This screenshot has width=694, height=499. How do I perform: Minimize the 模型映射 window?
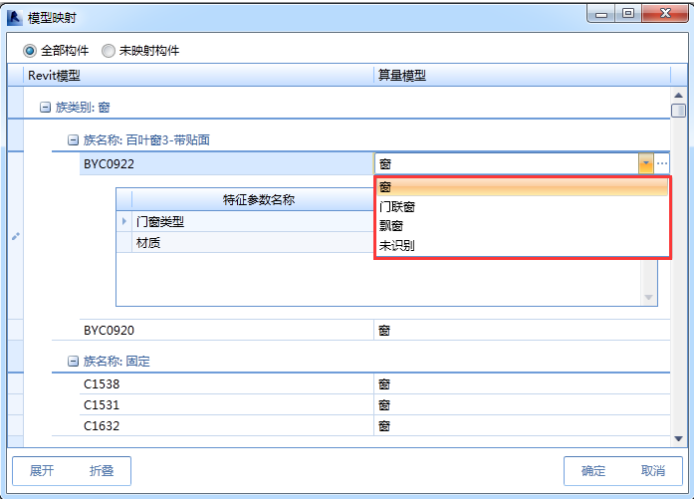(x=601, y=14)
